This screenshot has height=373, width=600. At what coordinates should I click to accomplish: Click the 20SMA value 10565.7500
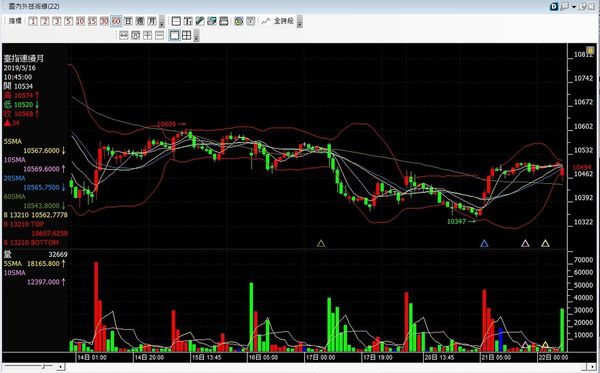pyautogui.click(x=41, y=187)
